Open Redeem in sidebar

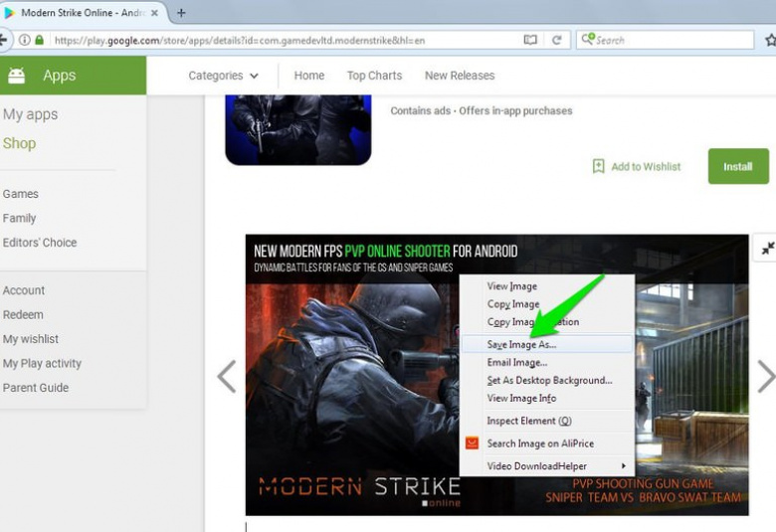(23, 315)
